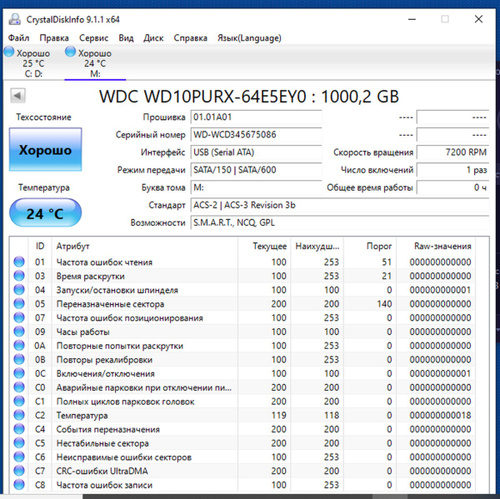Select the Запуски/остановки шпинделя row
This screenshot has height=499, width=500.
point(243,290)
